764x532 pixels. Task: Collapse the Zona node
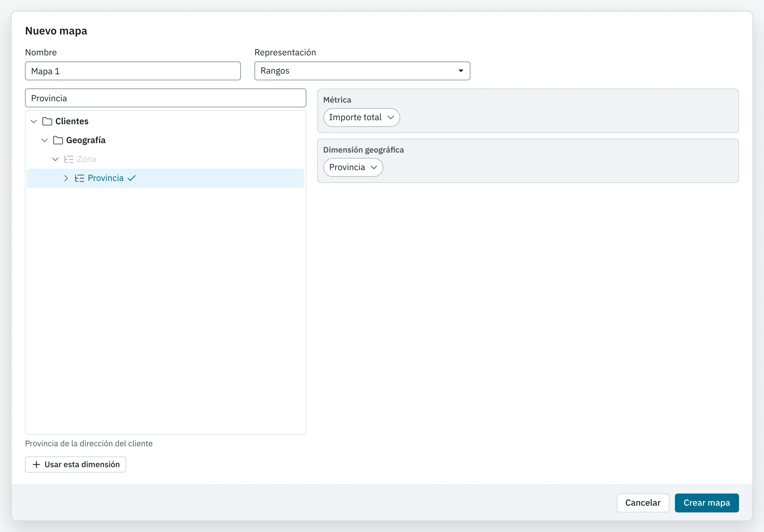click(x=55, y=159)
